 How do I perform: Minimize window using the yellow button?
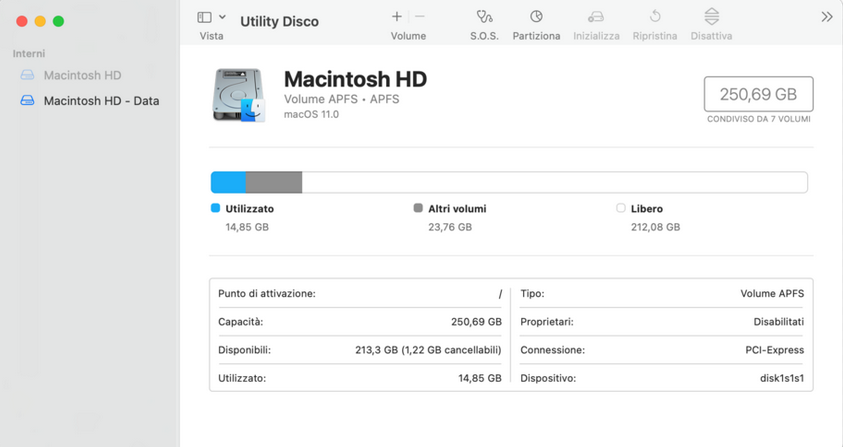pos(40,21)
